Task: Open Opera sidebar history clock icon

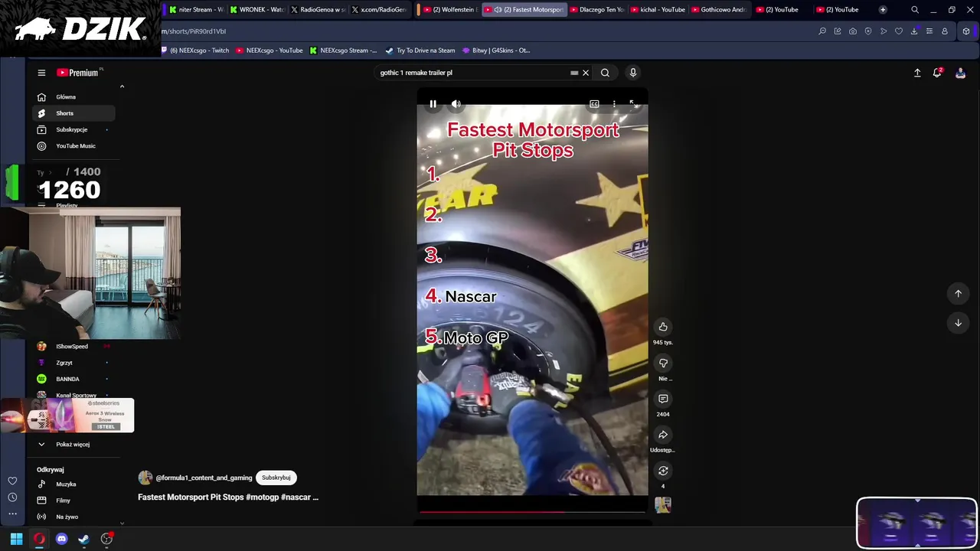Action: click(12, 498)
